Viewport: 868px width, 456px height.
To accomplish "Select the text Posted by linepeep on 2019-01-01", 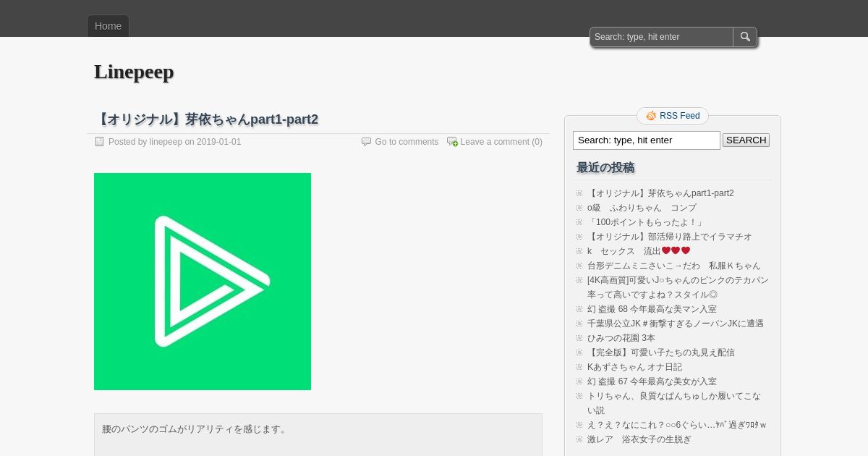I will point(174,142).
